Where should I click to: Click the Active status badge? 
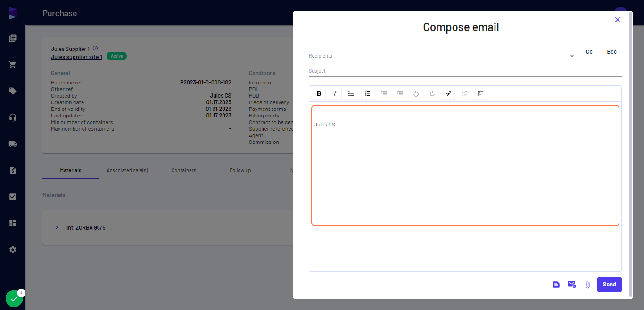coord(116,56)
